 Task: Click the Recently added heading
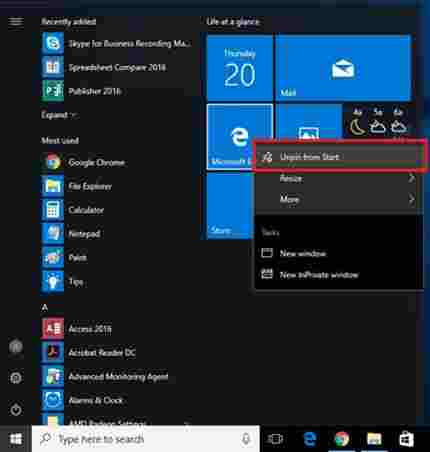click(x=69, y=22)
